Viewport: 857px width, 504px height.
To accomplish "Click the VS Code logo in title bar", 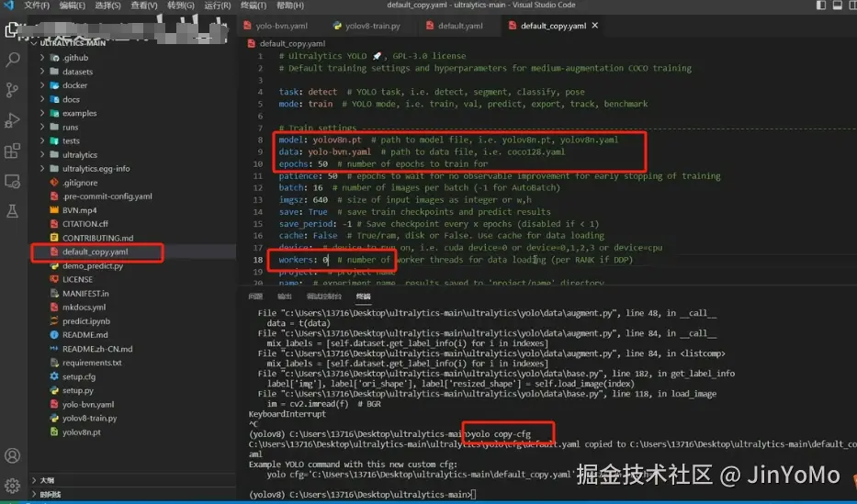I will 8,5.
